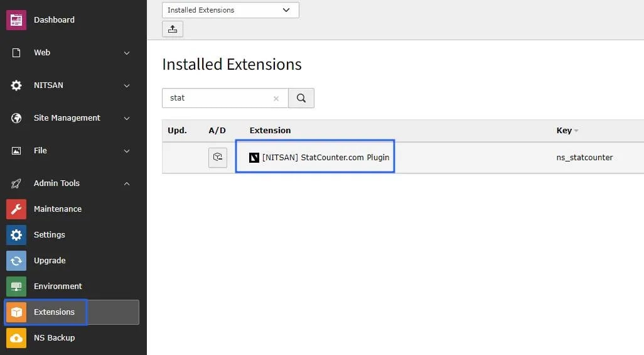Select the NS Backup menu item label
The image size is (644, 355).
pos(54,338)
